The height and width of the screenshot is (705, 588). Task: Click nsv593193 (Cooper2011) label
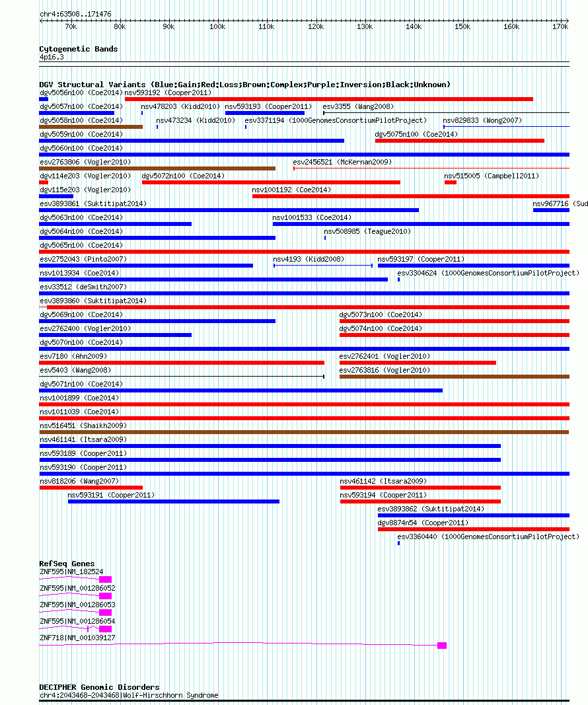tap(268, 106)
